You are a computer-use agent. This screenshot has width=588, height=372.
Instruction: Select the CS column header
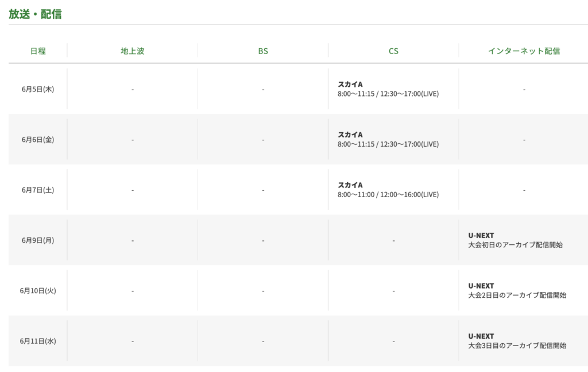point(393,51)
